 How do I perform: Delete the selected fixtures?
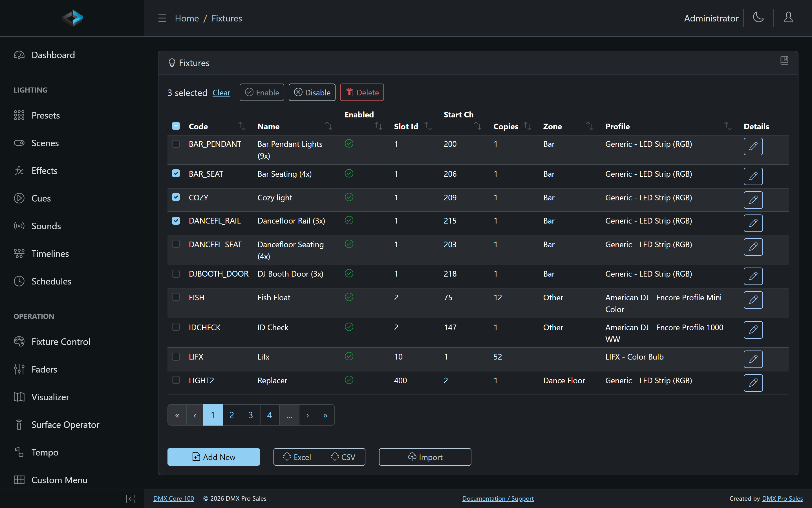pyautogui.click(x=362, y=92)
